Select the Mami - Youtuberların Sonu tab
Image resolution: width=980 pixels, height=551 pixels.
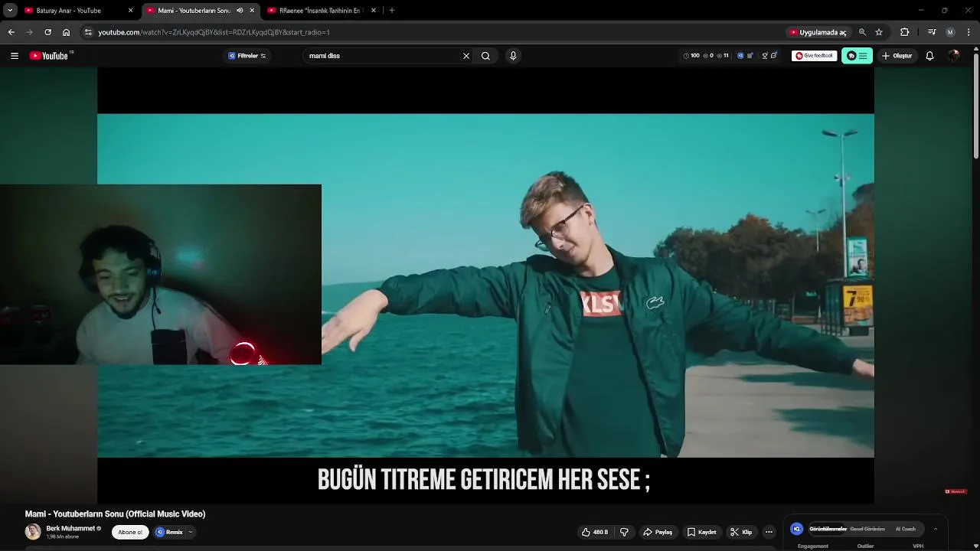click(194, 11)
